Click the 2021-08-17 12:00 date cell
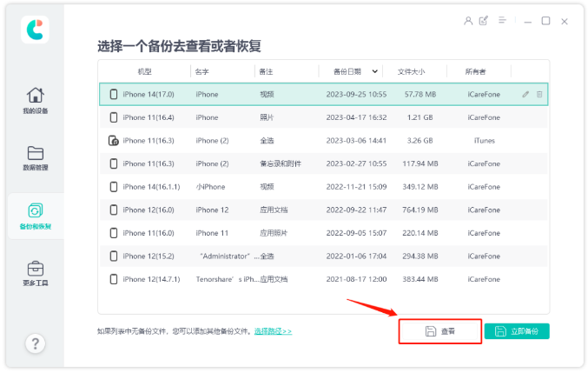 (x=356, y=279)
